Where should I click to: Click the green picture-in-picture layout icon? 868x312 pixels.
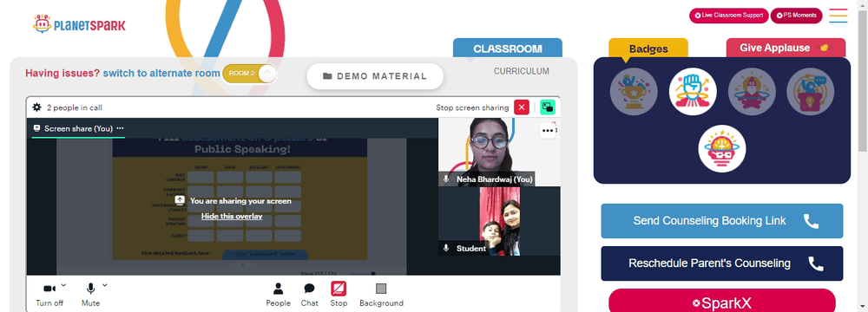[548, 107]
